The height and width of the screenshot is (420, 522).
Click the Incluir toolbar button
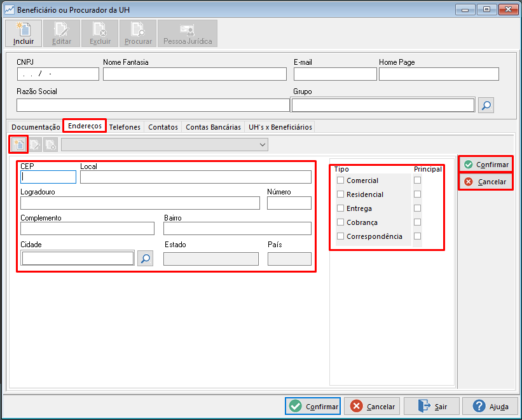24,33
